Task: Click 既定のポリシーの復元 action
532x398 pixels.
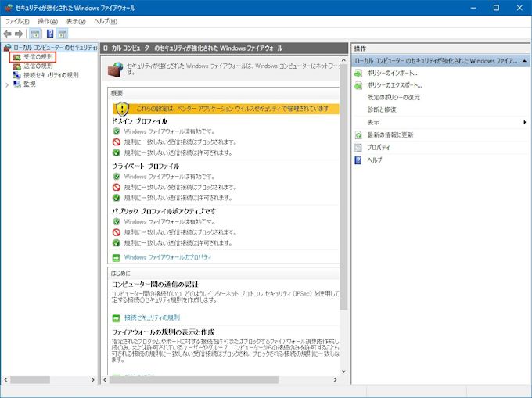Action: coord(394,97)
